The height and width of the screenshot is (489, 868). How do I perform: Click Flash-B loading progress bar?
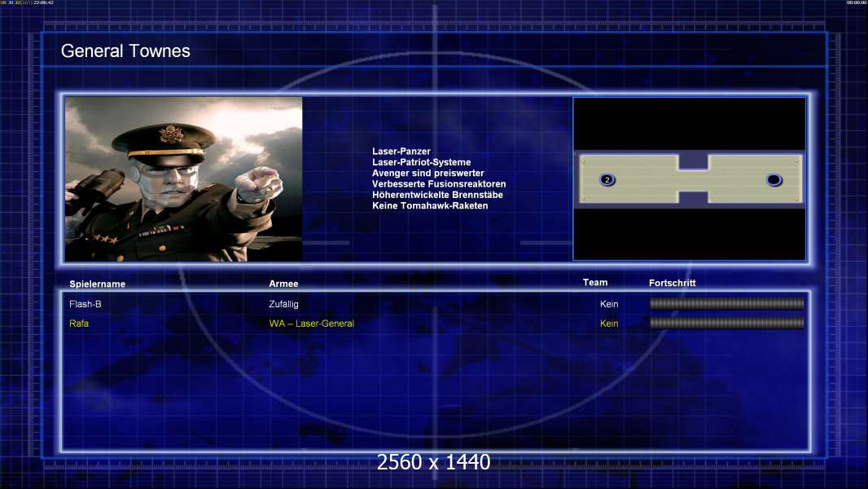726,303
